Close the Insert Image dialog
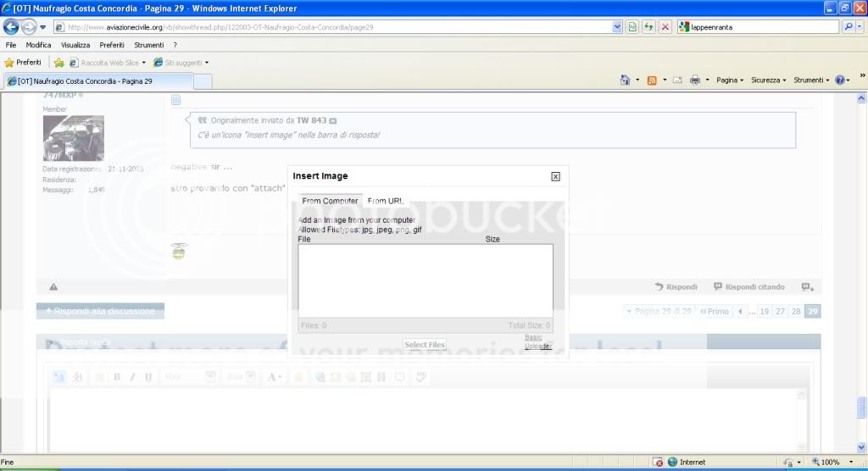This screenshot has height=471, width=868. pyautogui.click(x=555, y=176)
